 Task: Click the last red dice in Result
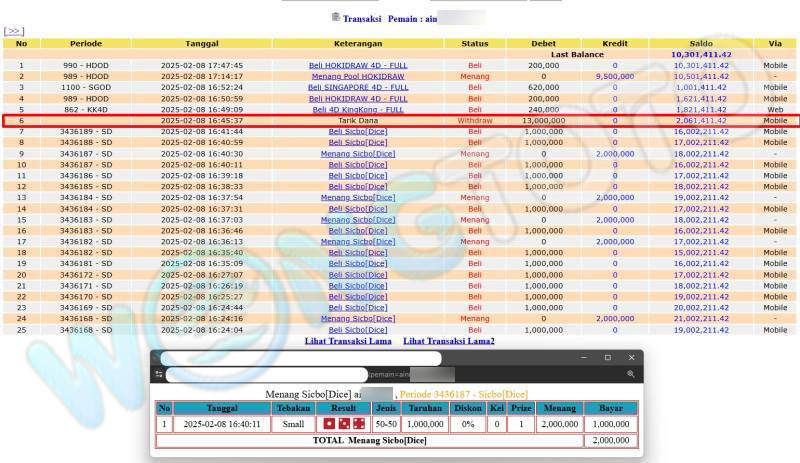click(358, 424)
